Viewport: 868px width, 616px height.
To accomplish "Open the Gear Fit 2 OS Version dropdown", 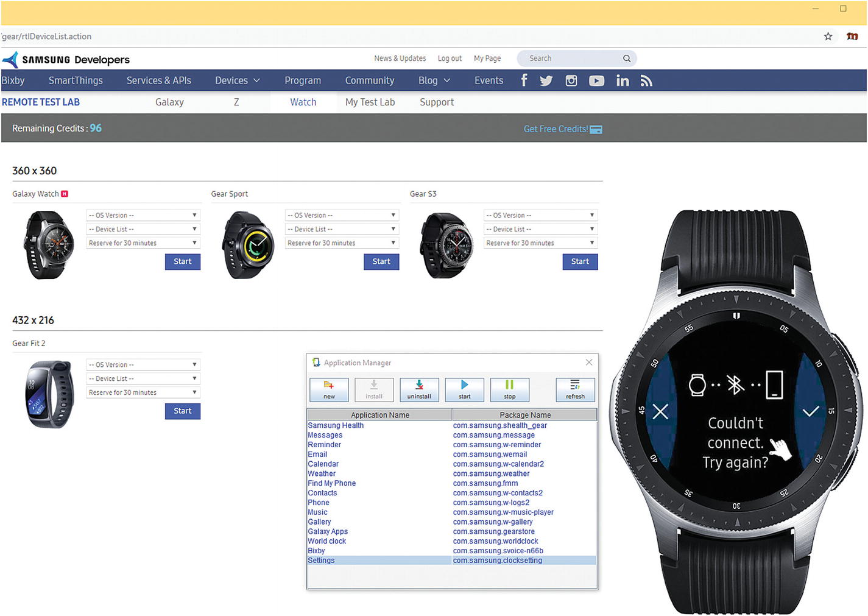I will tap(143, 364).
